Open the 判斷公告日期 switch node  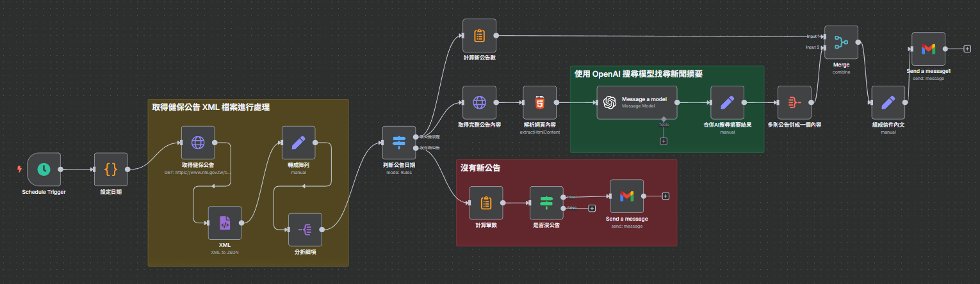399,143
